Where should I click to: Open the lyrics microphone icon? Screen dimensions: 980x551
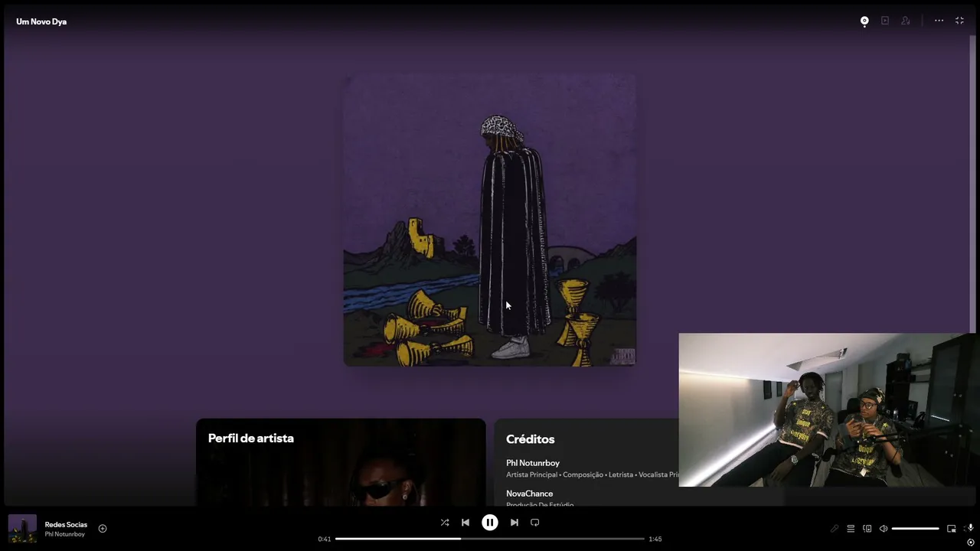point(835,528)
